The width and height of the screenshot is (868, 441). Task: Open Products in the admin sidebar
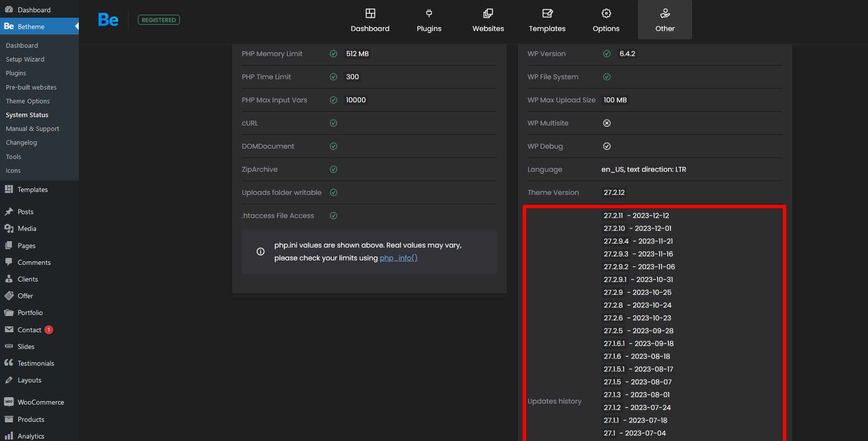tap(39, 419)
